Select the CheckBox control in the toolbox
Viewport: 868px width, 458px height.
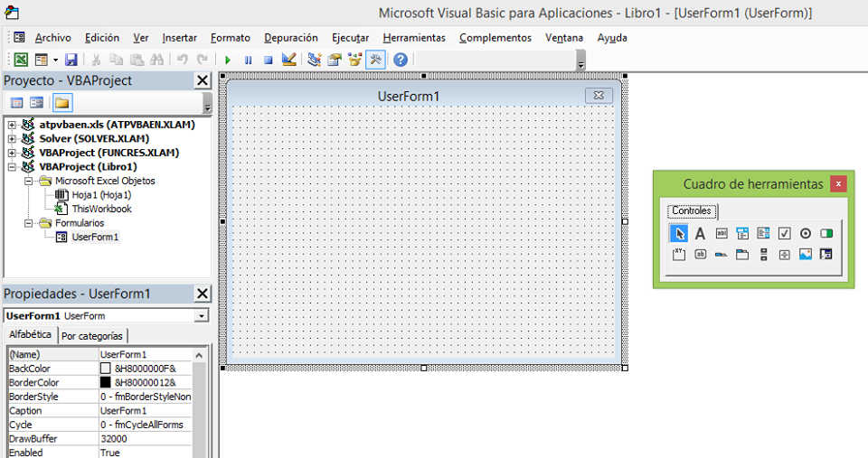[785, 233]
